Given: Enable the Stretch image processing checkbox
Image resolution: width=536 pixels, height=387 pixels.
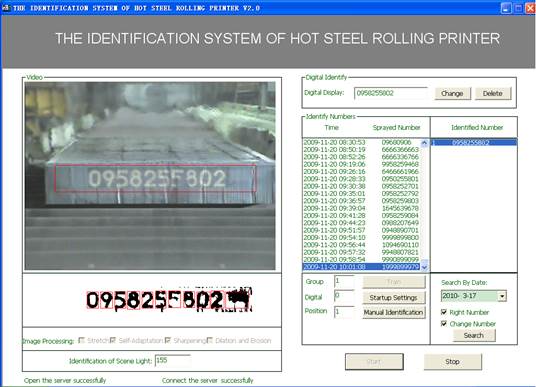Looking at the screenshot, I should (x=81, y=340).
